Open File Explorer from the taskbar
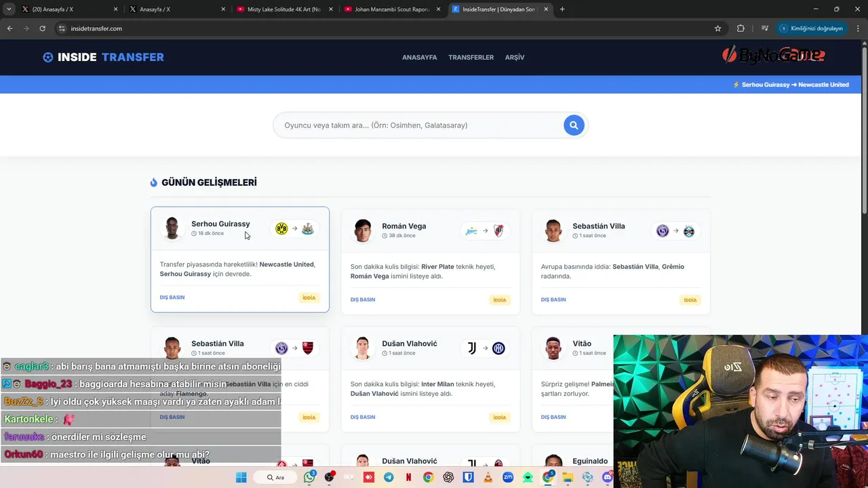 coord(567,477)
